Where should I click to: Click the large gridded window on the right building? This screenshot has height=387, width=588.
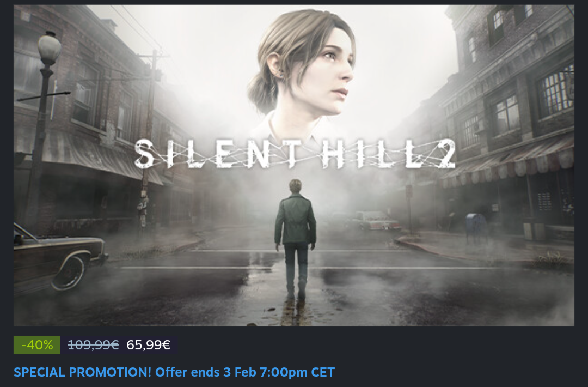point(555,90)
